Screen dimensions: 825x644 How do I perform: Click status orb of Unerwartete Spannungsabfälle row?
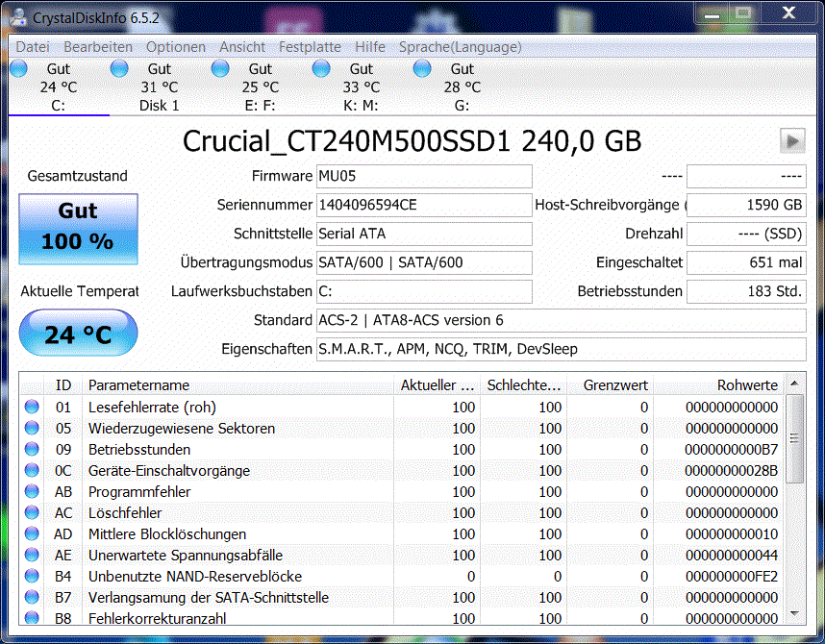pyautogui.click(x=32, y=555)
